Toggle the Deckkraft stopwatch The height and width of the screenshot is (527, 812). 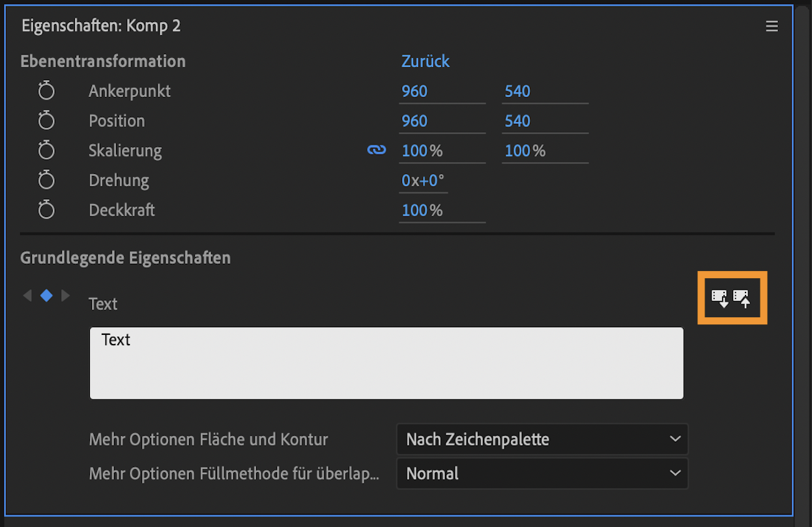[46, 210]
